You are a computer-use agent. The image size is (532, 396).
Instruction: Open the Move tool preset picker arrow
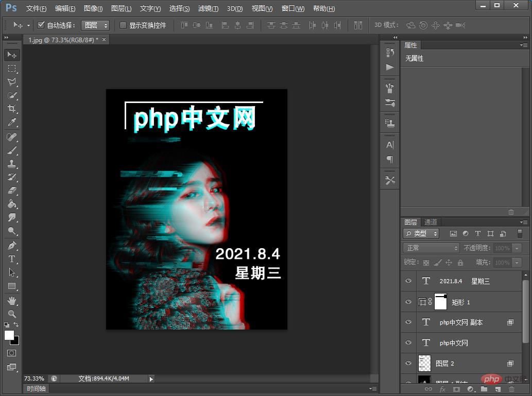pos(28,25)
